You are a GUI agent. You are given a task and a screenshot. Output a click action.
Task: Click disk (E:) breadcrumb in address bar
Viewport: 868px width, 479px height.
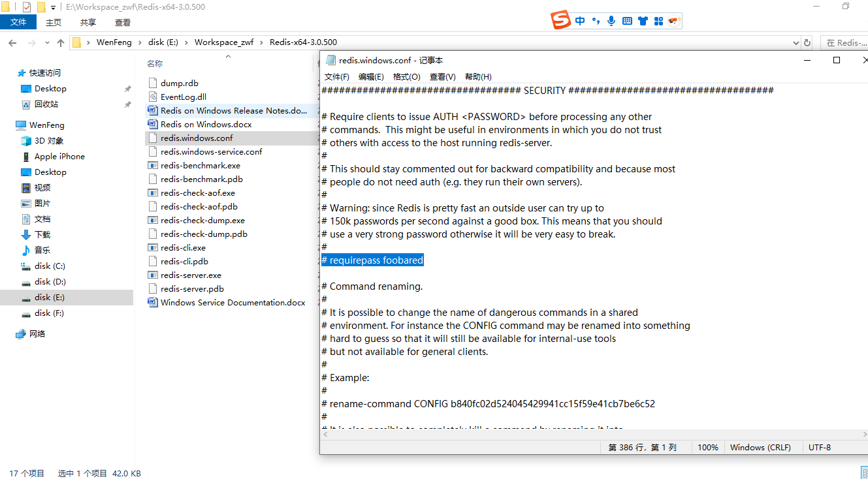pos(163,42)
